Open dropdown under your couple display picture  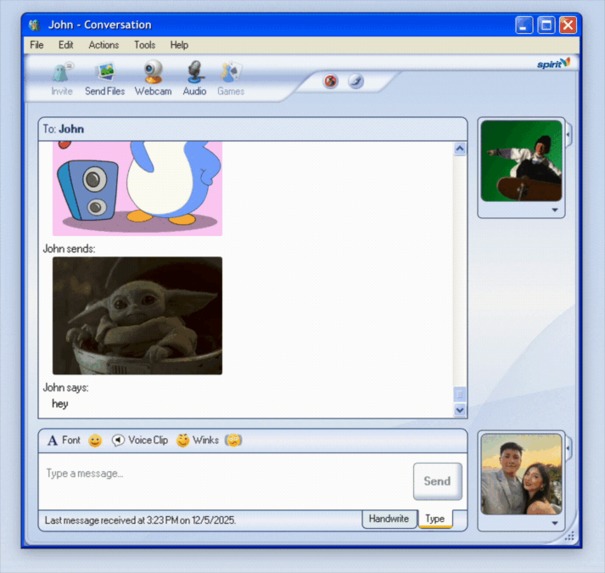tap(555, 523)
